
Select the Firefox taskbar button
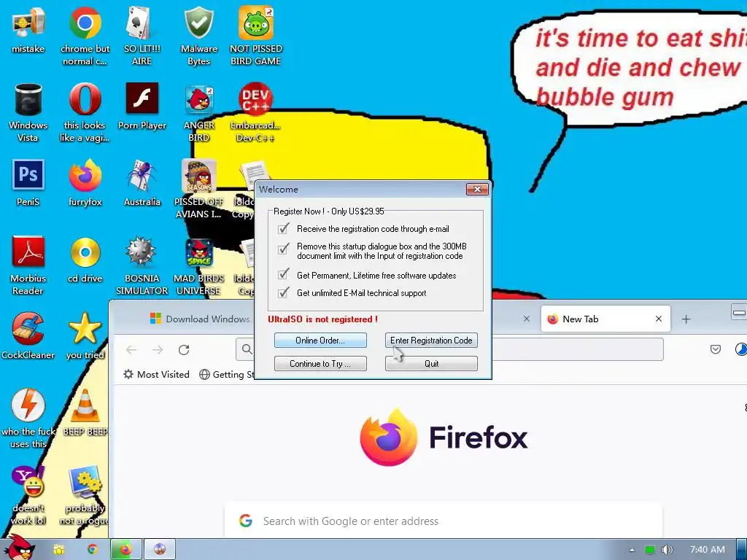pos(126,550)
